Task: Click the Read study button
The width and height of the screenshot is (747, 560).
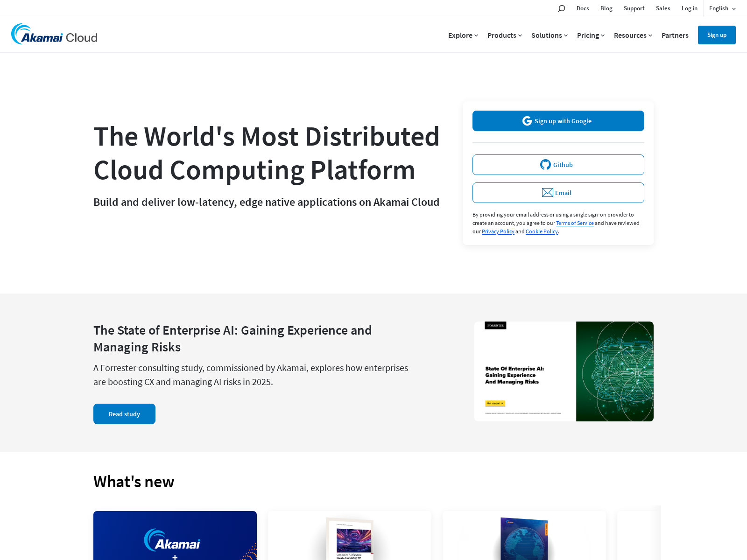Action: click(124, 413)
